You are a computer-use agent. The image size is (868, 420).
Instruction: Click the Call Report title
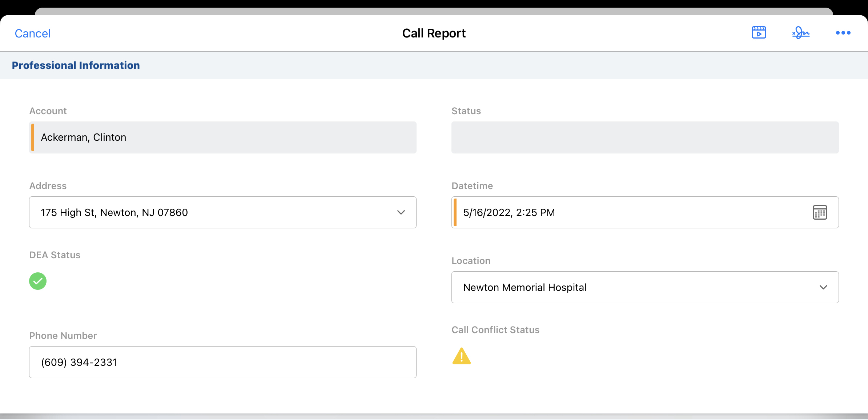(434, 33)
